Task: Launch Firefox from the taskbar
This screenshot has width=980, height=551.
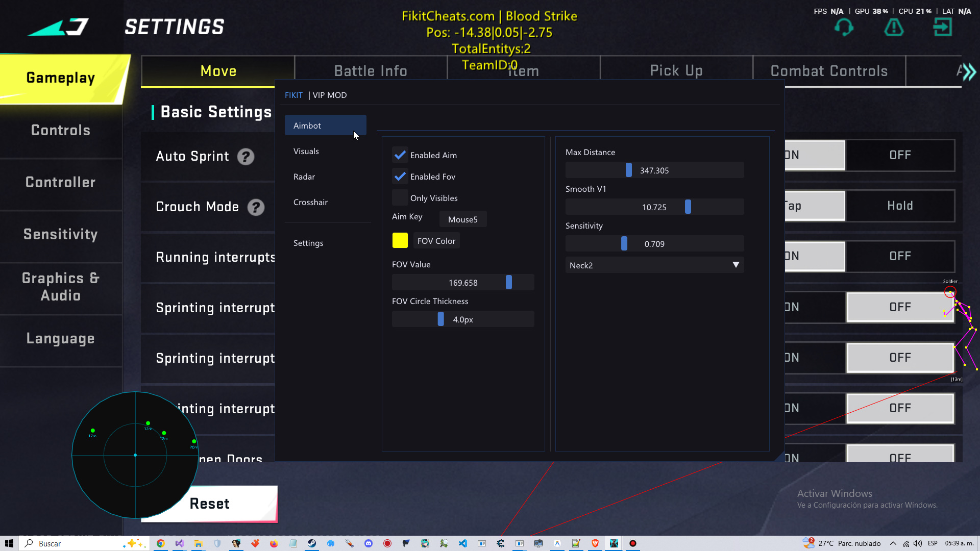Action: [x=274, y=543]
